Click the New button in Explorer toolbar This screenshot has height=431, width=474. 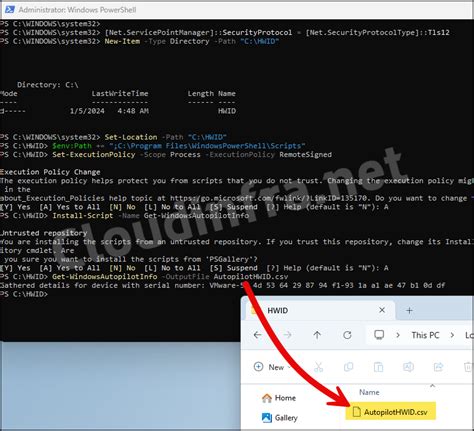[272, 367]
